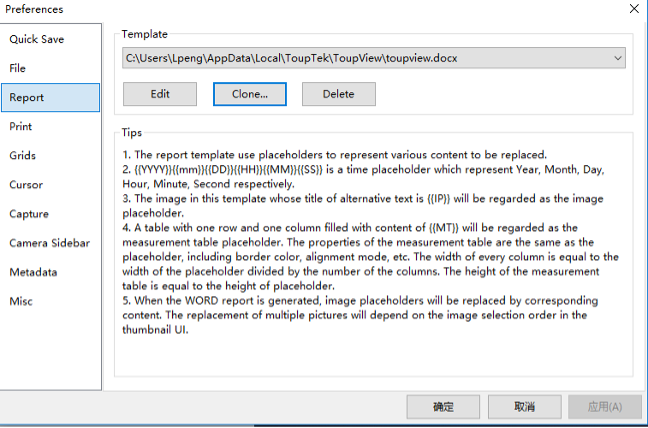Click the Edit template button
648x428 pixels.
click(x=160, y=94)
